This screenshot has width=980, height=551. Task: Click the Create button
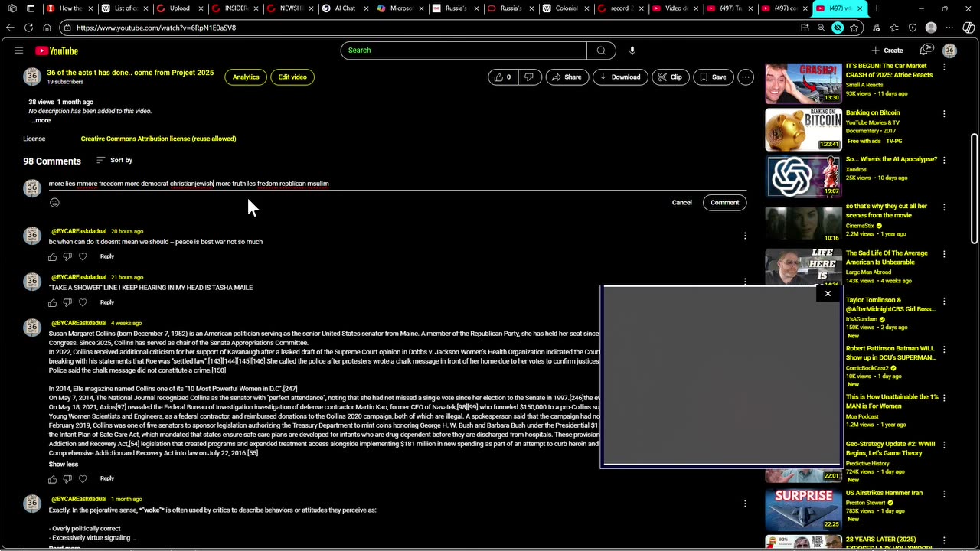(887, 51)
